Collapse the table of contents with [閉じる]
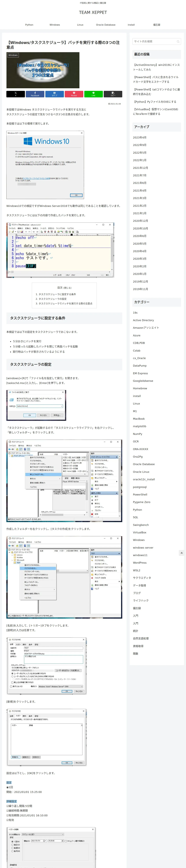This screenshot has height=868, width=186. [68, 288]
